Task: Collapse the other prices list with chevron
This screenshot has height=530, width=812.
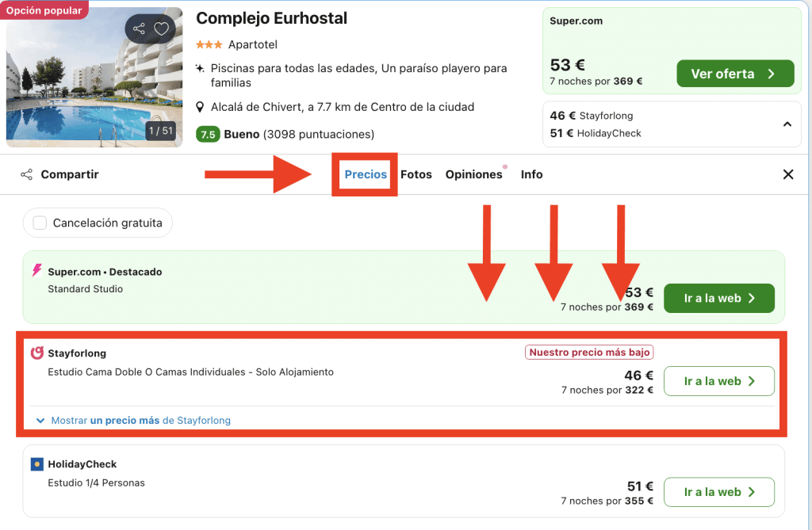Action: click(x=787, y=124)
